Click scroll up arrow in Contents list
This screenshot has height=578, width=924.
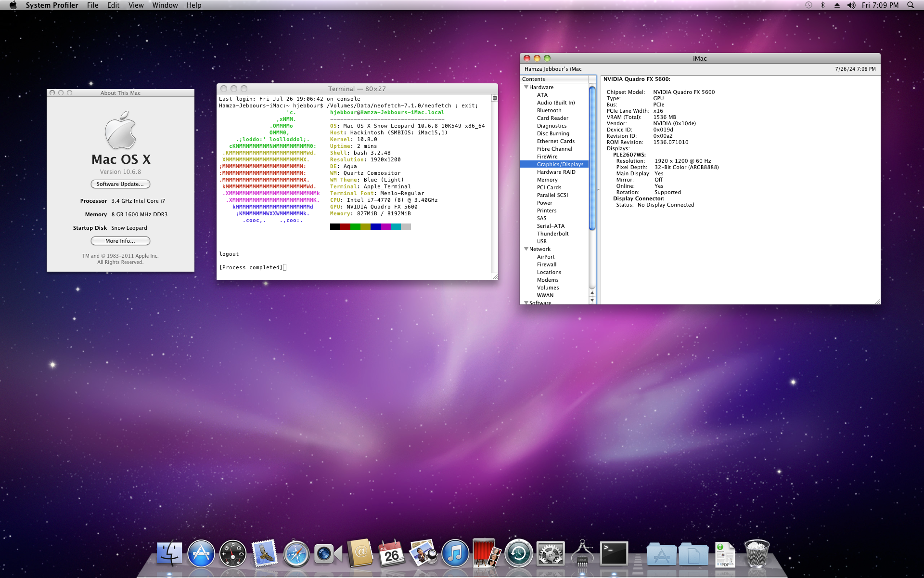tap(592, 292)
